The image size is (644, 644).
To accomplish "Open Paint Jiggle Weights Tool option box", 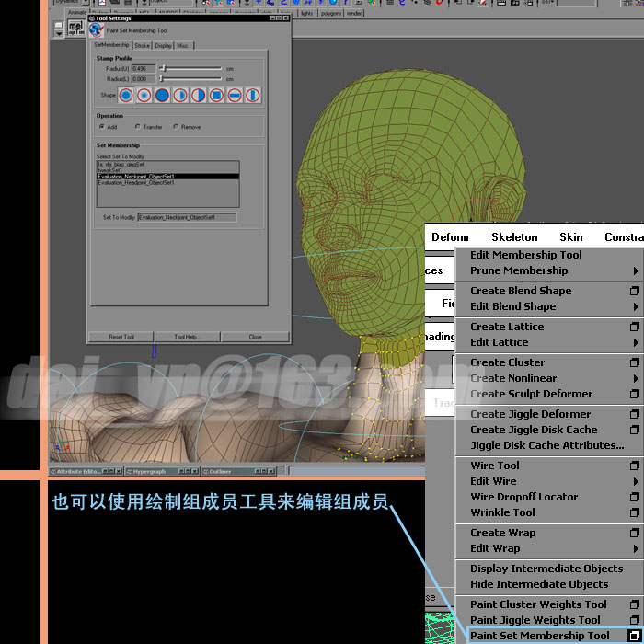I will point(635,620).
